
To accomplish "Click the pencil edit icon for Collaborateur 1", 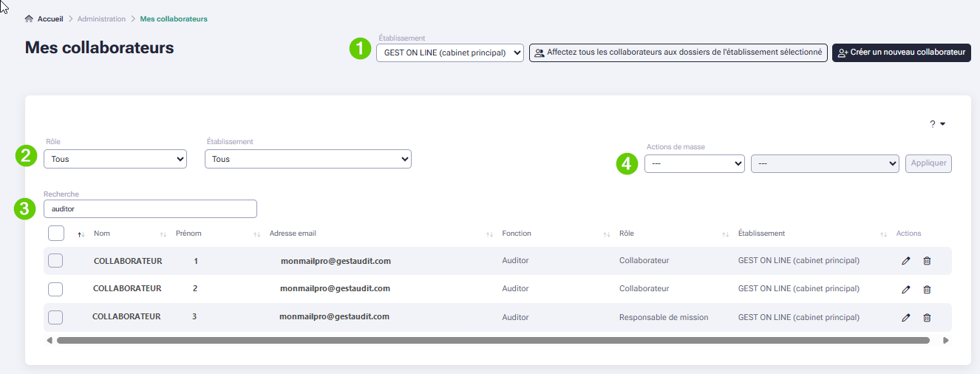I will (906, 261).
